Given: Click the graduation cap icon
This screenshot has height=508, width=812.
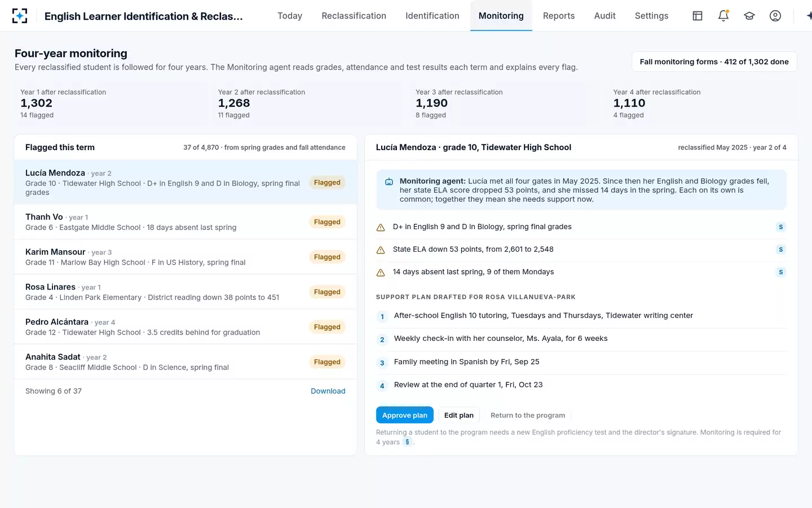Looking at the screenshot, I should (749, 16).
